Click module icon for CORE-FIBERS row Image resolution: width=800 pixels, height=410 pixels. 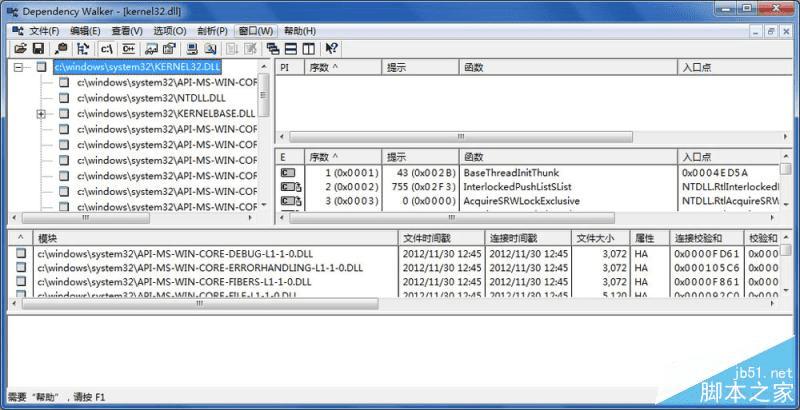20,281
